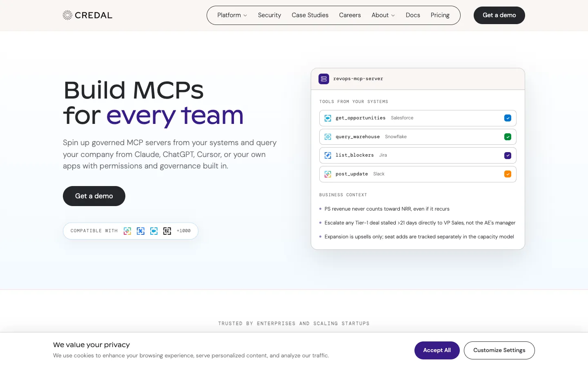588x368 pixels.
Task: Click the query_warehouse tool name
Action: (x=358, y=137)
